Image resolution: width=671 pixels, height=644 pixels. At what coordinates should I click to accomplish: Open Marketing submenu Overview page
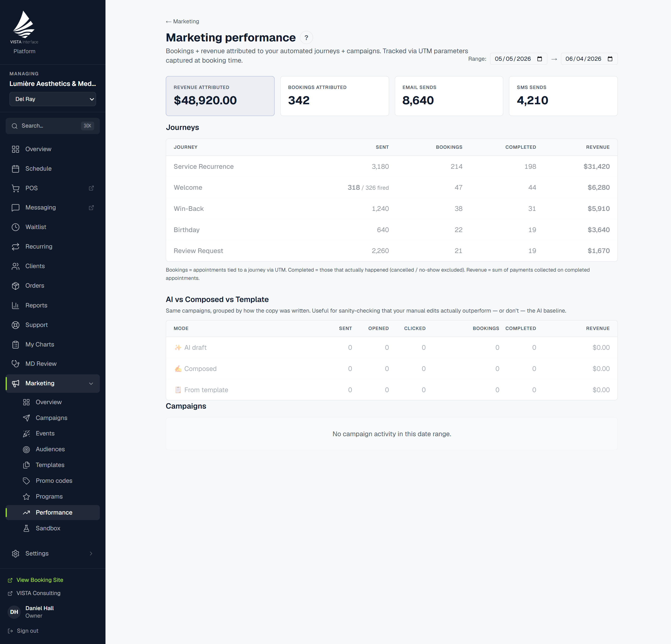pyautogui.click(x=53, y=402)
